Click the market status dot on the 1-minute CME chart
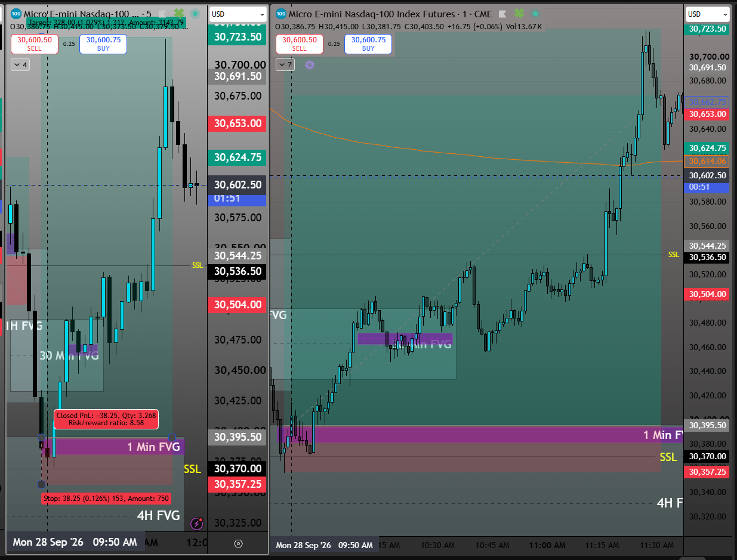This screenshot has height=560, width=737. click(x=535, y=13)
